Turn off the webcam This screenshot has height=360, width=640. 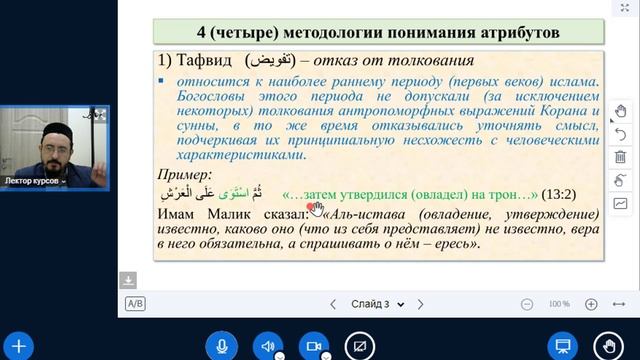pos(314,346)
